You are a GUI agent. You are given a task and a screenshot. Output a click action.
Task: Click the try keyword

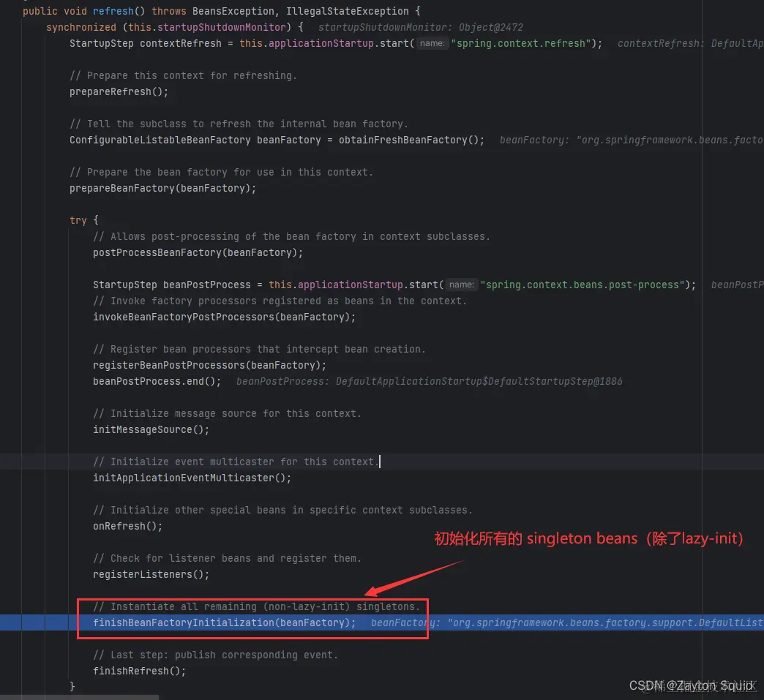pos(78,220)
